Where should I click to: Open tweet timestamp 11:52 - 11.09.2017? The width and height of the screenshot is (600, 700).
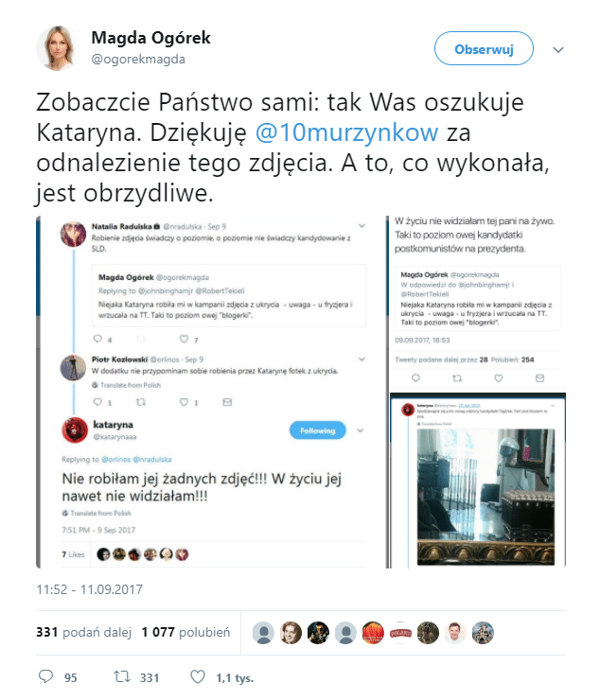(89, 589)
